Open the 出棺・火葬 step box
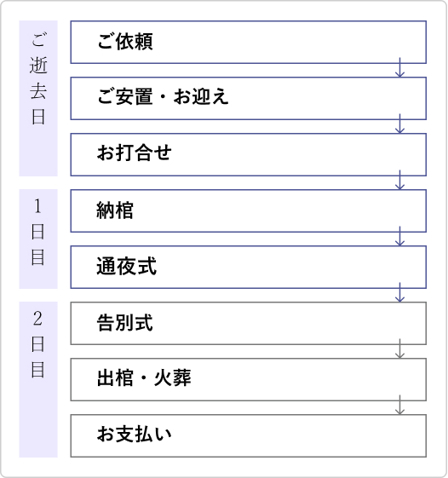Screen dimensions: 448x478 tap(249, 379)
